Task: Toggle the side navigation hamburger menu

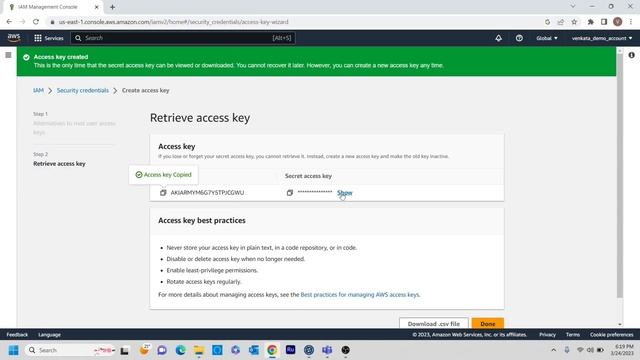Action: point(8,55)
